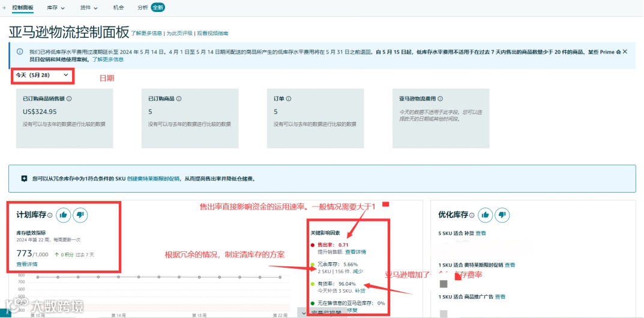Image resolution: width=644 pixels, height=318 pixels.
Task: Click the 为此页评级 link
Action: pos(179,33)
